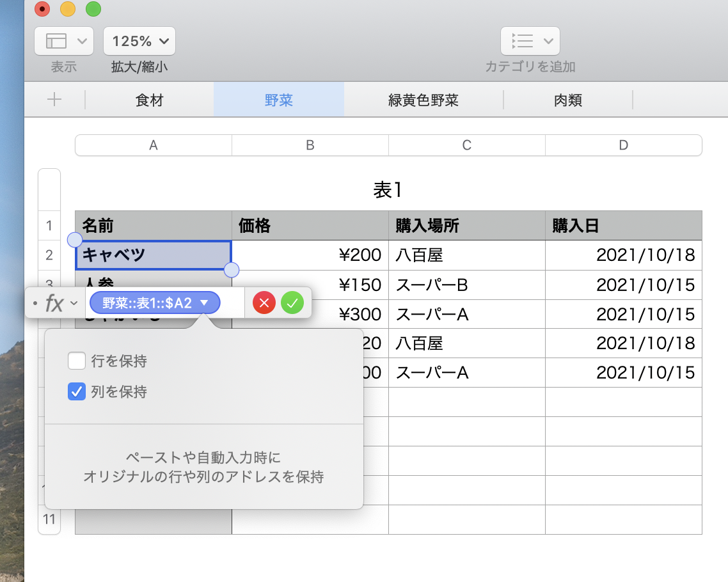The width and height of the screenshot is (728, 582).
Task: Click the fx function icon
Action: tap(54, 303)
